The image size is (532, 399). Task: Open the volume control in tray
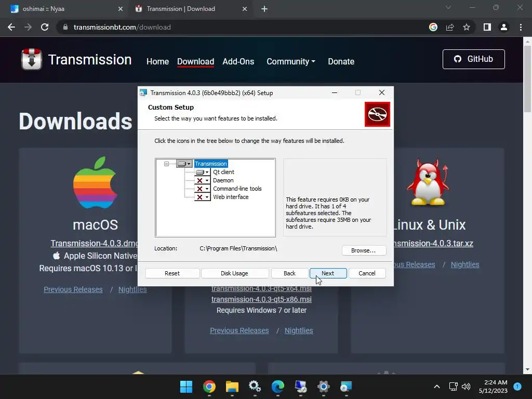coord(466,387)
